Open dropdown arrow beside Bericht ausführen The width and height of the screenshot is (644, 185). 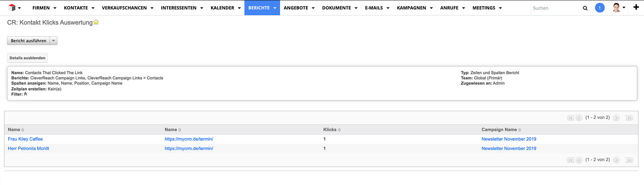click(54, 41)
